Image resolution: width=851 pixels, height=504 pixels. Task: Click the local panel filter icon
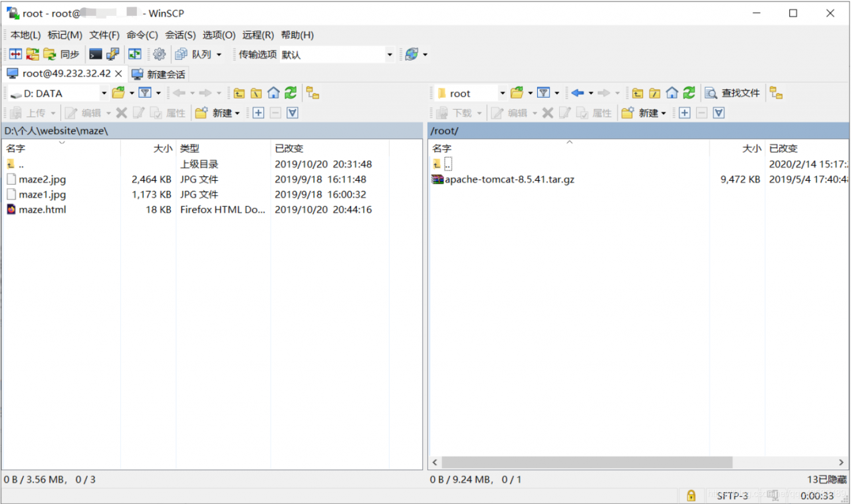pos(145,93)
